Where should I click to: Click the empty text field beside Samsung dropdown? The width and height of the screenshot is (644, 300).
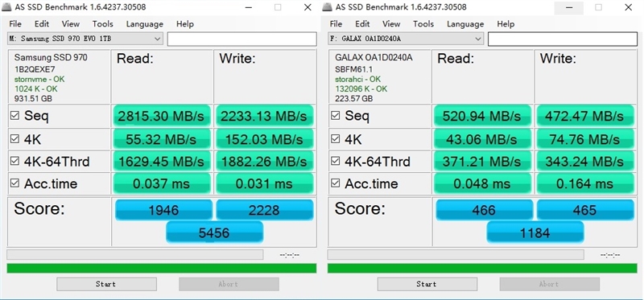[242, 39]
